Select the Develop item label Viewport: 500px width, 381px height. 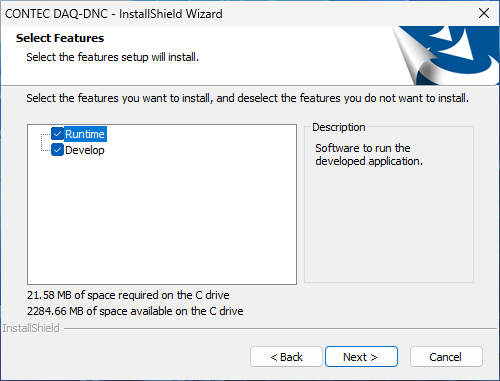[x=85, y=150]
